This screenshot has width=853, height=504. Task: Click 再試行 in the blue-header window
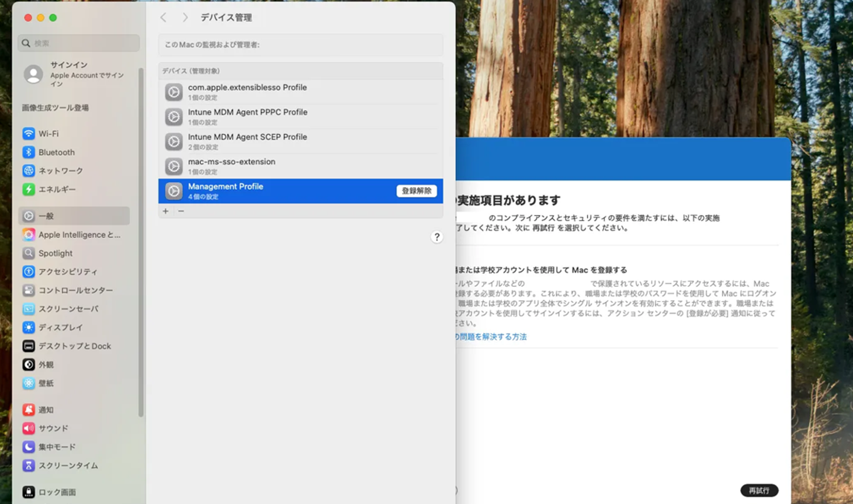click(759, 491)
